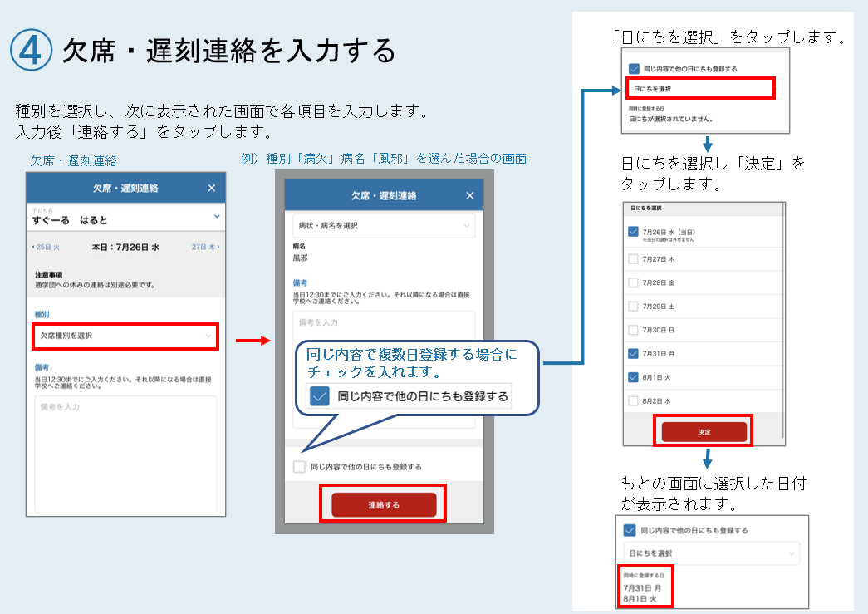The image size is (868, 614).
Task: Open the すぐーる はると child selector chevron
Action: point(216,217)
